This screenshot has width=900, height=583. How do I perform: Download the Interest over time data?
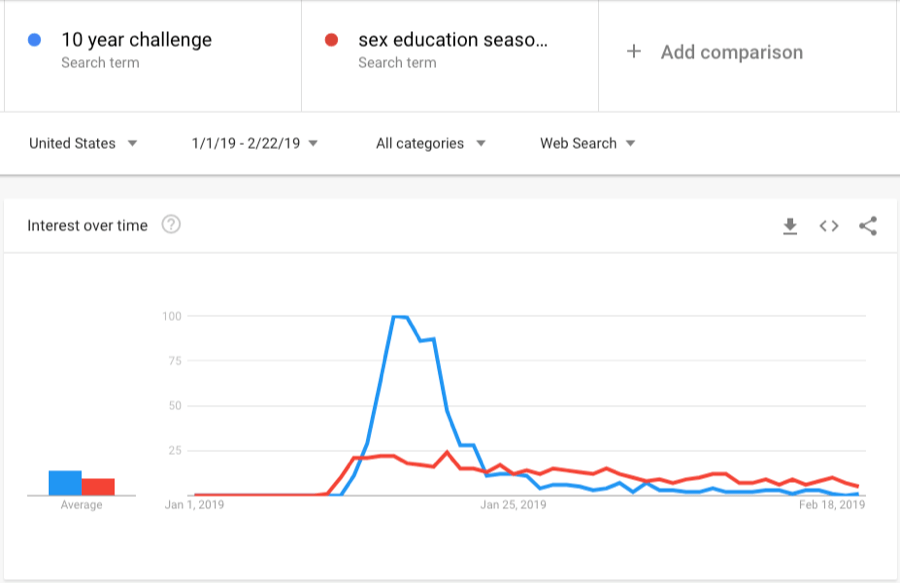tap(790, 226)
